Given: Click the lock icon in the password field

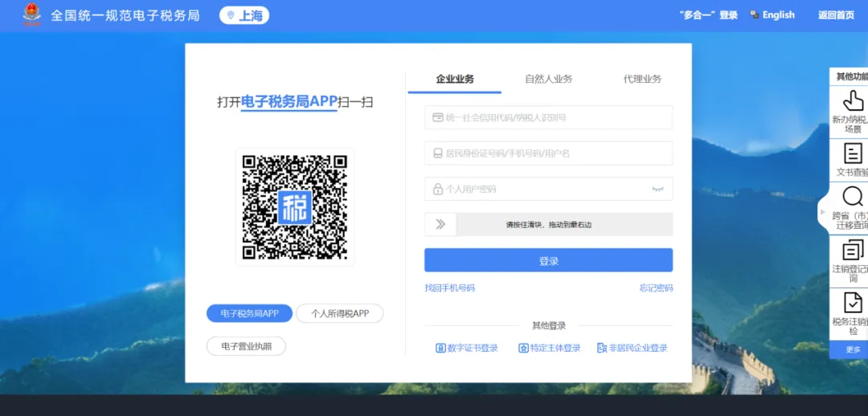Looking at the screenshot, I should tap(437, 189).
